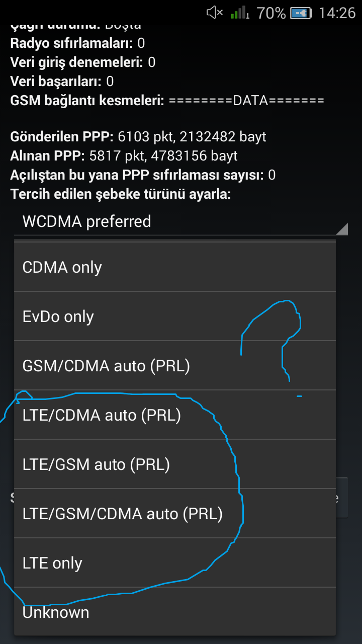Choose GSM/CDMA auto (PRL) option
Screen dimensions: 362x644
point(174,366)
